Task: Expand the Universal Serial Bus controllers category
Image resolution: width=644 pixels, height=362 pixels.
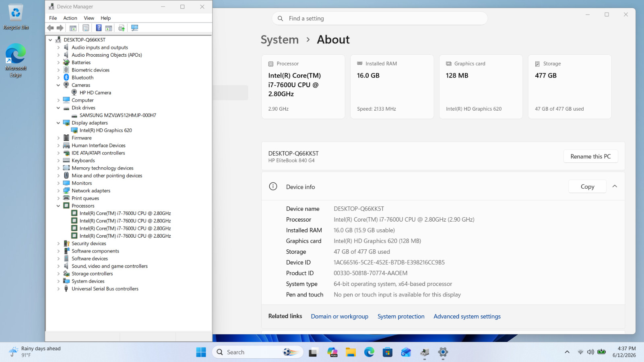Action: (x=58, y=289)
